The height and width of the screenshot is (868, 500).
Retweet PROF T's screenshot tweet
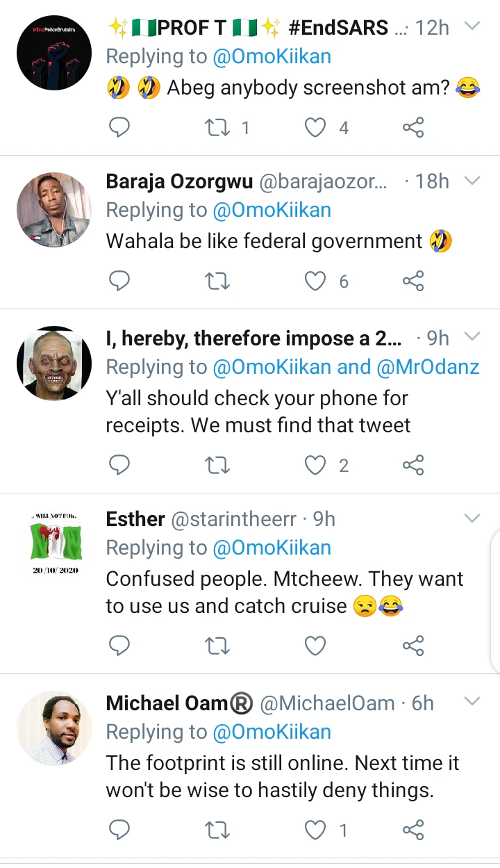218,127
